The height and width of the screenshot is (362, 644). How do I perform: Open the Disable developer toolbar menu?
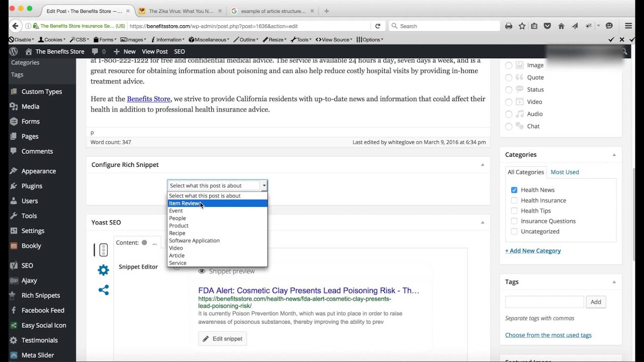click(x=22, y=40)
